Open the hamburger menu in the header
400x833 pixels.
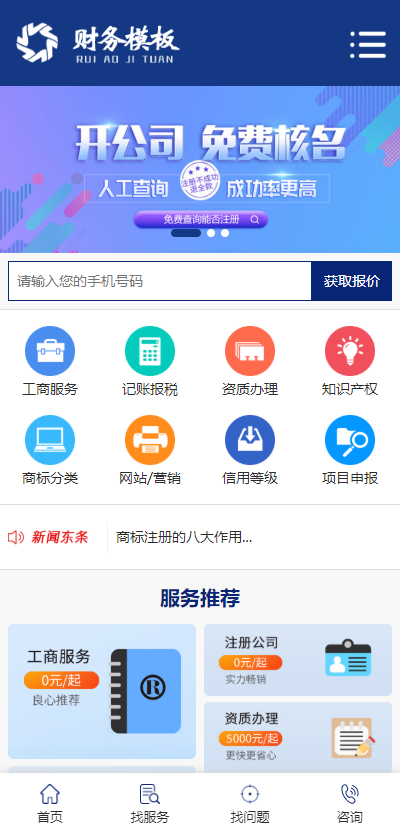point(368,45)
